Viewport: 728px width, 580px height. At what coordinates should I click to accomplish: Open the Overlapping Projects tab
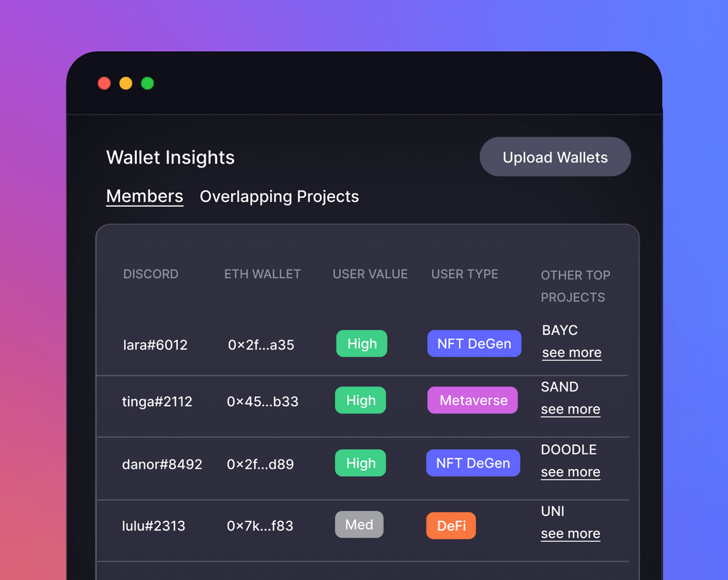pyautogui.click(x=279, y=196)
